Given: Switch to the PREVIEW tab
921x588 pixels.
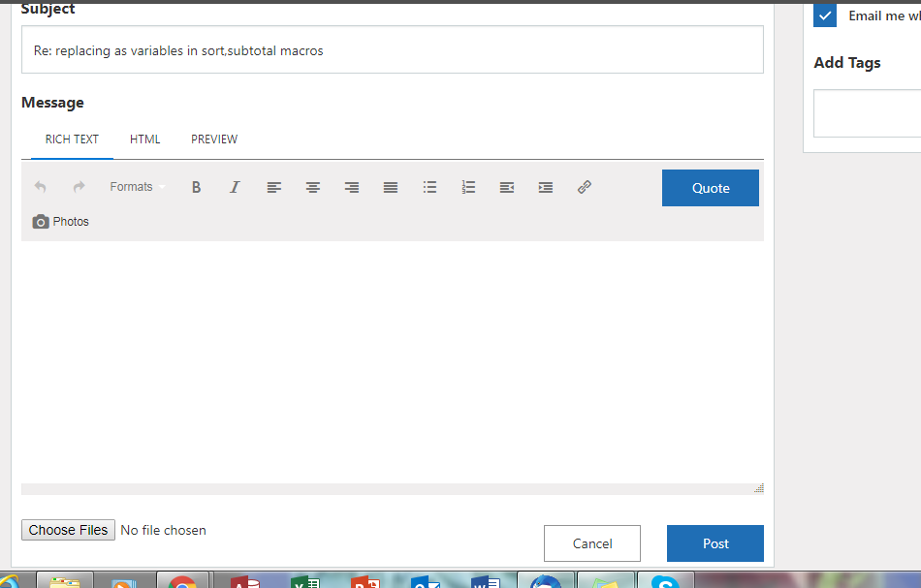Looking at the screenshot, I should click(213, 139).
